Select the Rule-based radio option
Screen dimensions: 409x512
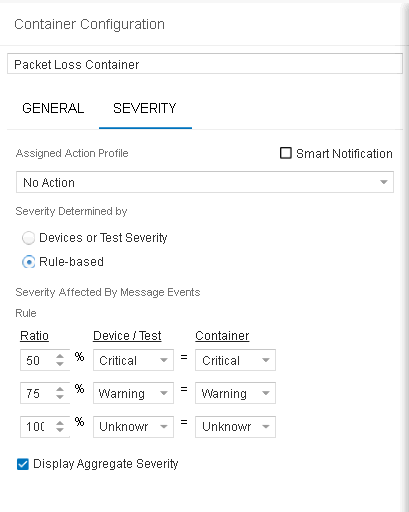[28, 262]
